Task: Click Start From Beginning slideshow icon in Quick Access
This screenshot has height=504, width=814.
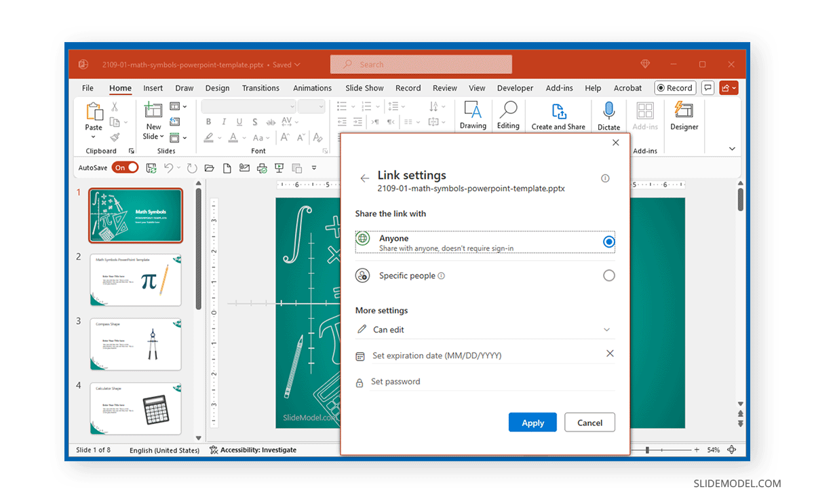Action: point(279,168)
